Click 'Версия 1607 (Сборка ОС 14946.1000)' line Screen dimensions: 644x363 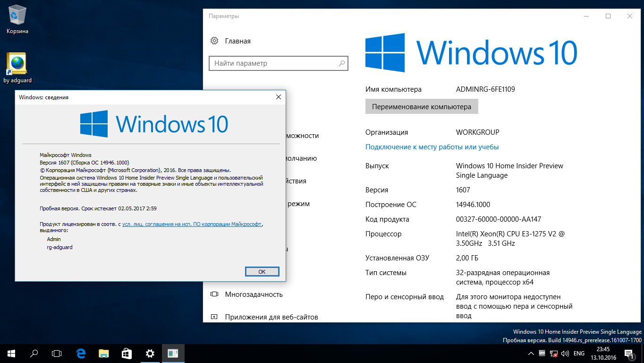85,162
